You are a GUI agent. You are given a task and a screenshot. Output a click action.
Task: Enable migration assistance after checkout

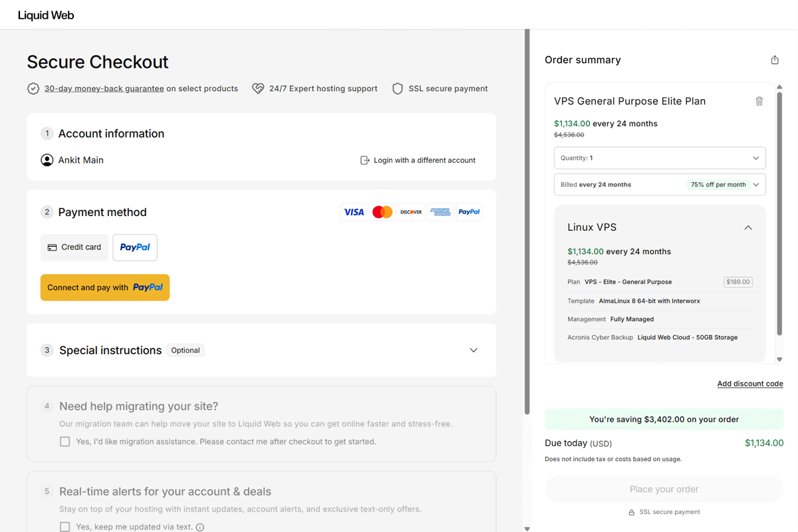[x=65, y=441]
